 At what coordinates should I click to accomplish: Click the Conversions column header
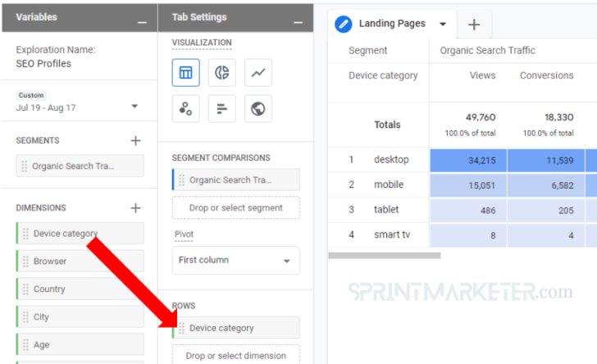click(546, 75)
